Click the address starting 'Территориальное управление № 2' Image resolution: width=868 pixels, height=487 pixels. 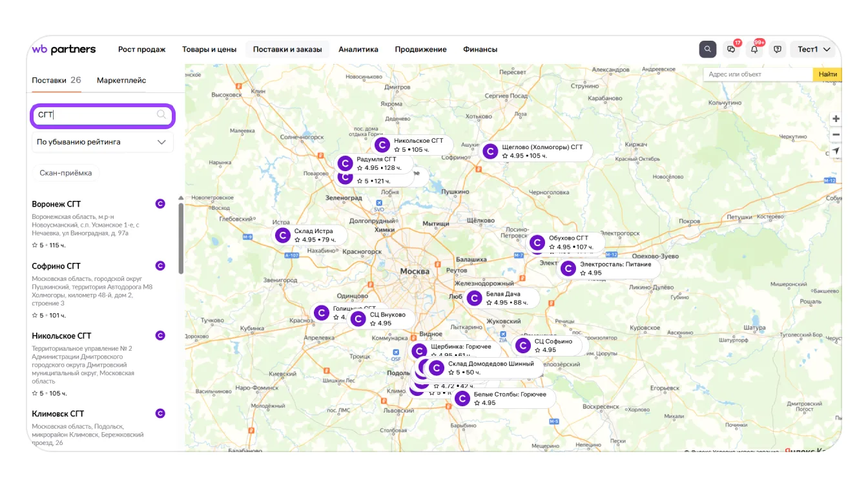click(84, 365)
